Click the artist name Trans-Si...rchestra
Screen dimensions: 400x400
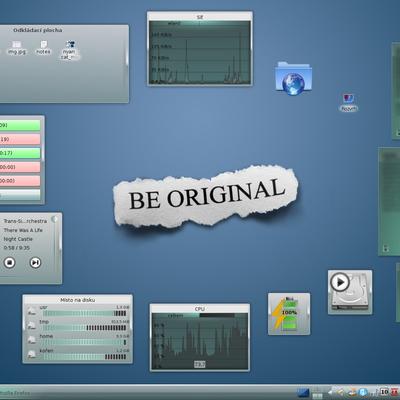[25, 221]
